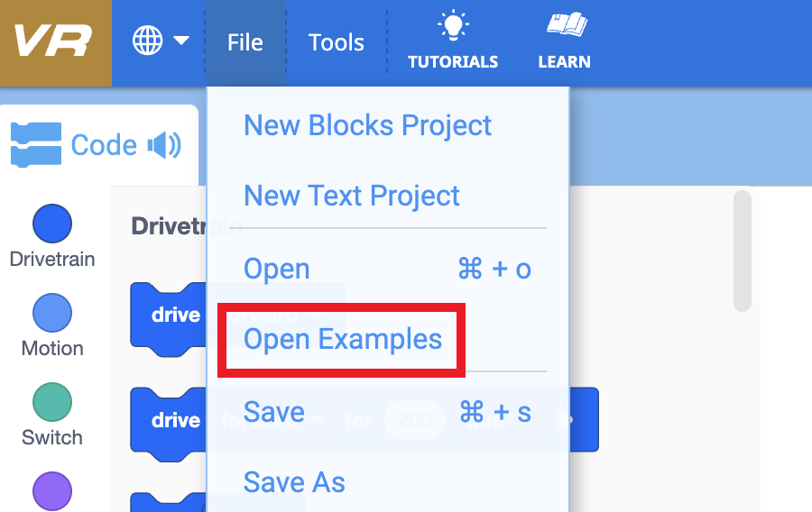Click Save in the File menu

pos(274,412)
